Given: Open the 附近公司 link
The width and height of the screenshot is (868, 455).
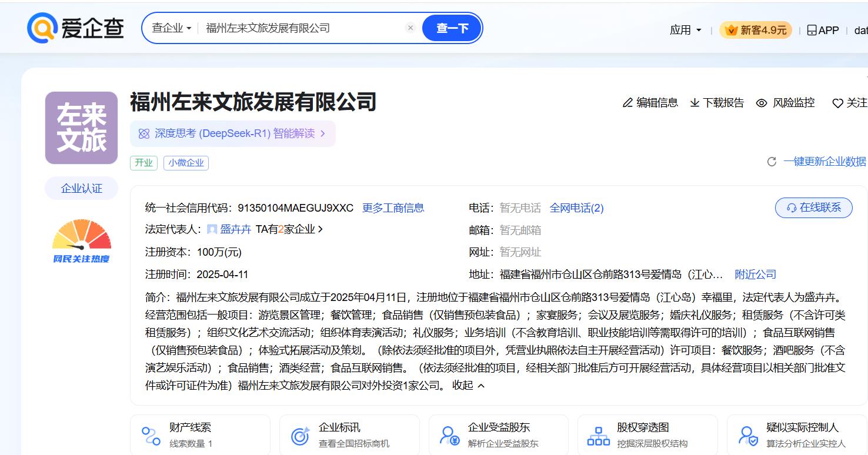Looking at the screenshot, I should point(756,275).
